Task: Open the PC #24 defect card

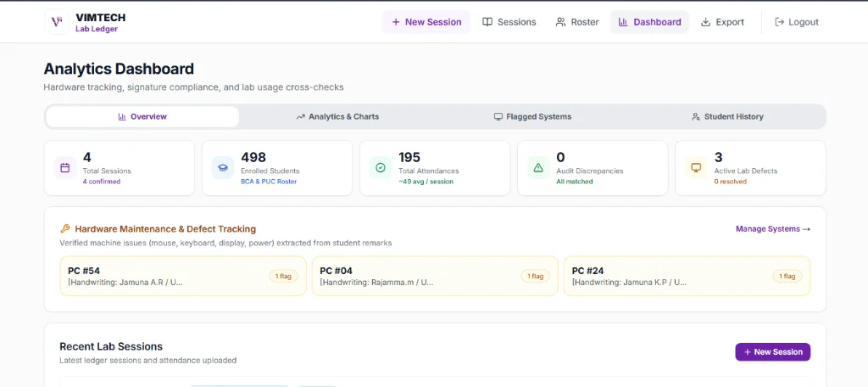Action: tap(687, 276)
